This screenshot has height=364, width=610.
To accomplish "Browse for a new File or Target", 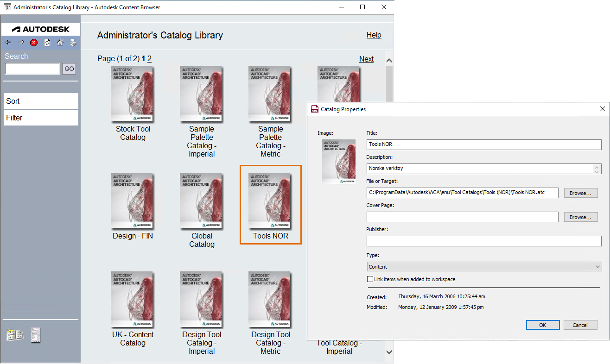I will (x=580, y=193).
